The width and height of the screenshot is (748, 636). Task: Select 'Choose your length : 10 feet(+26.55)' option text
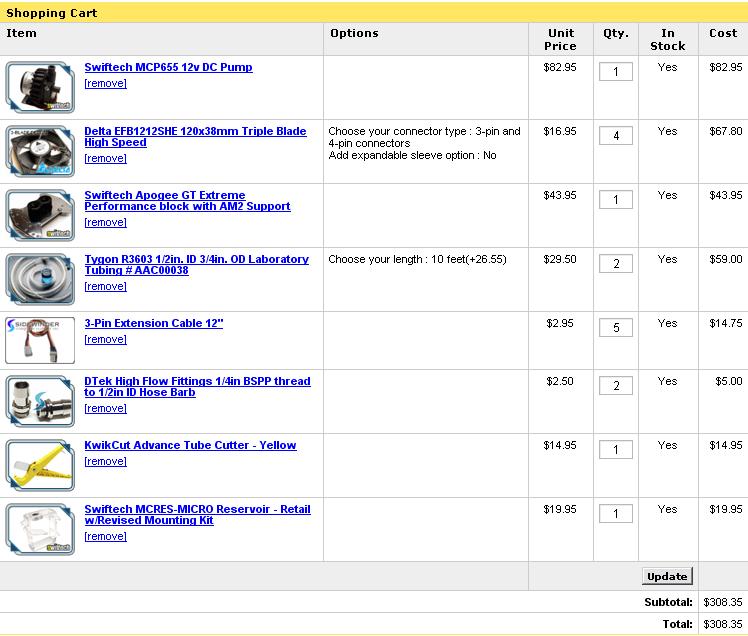coord(417,259)
